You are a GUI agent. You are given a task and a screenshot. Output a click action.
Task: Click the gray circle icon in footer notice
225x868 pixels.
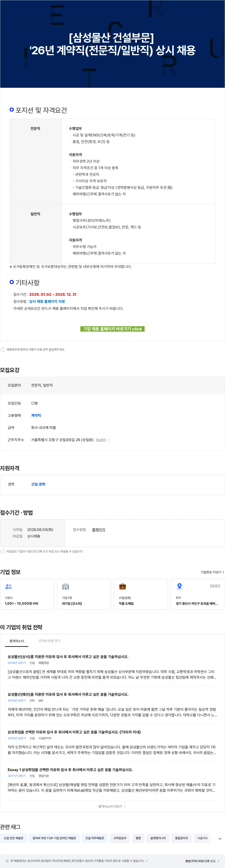click(7, 861)
